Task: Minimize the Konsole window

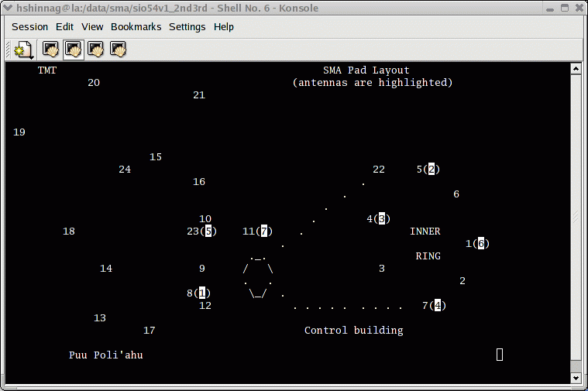Action: (x=550, y=9)
